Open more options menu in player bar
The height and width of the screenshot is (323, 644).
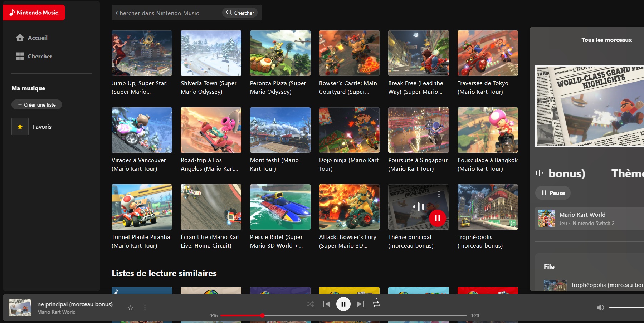[x=145, y=308]
